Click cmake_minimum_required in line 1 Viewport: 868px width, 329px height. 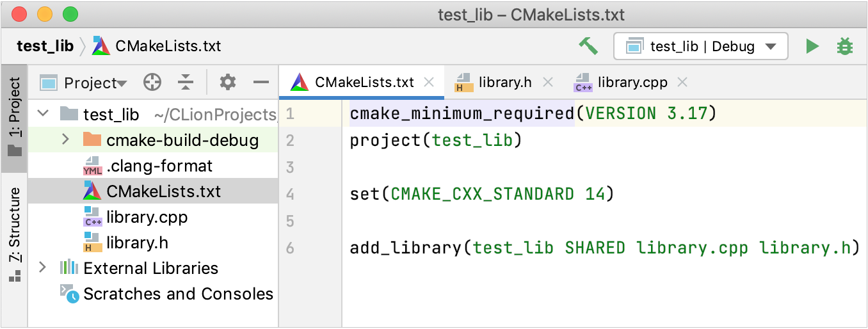tap(462, 114)
